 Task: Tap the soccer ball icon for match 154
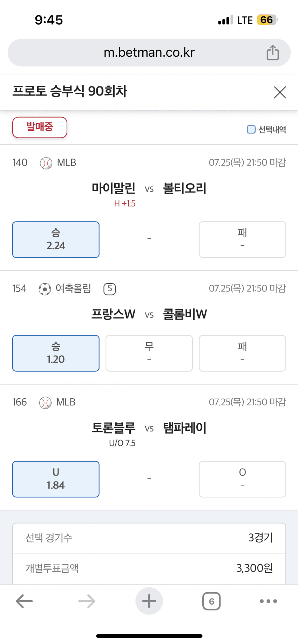coord(45,289)
